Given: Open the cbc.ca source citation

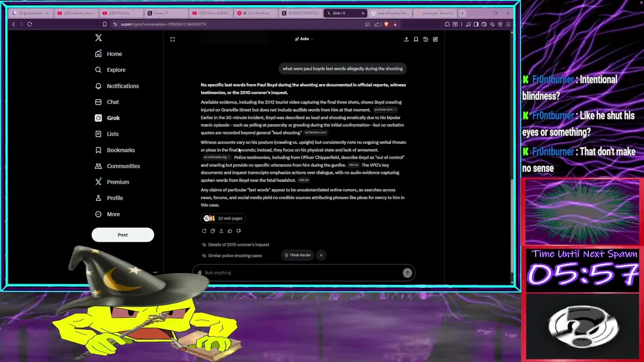Looking at the screenshot, I should click(353, 165).
